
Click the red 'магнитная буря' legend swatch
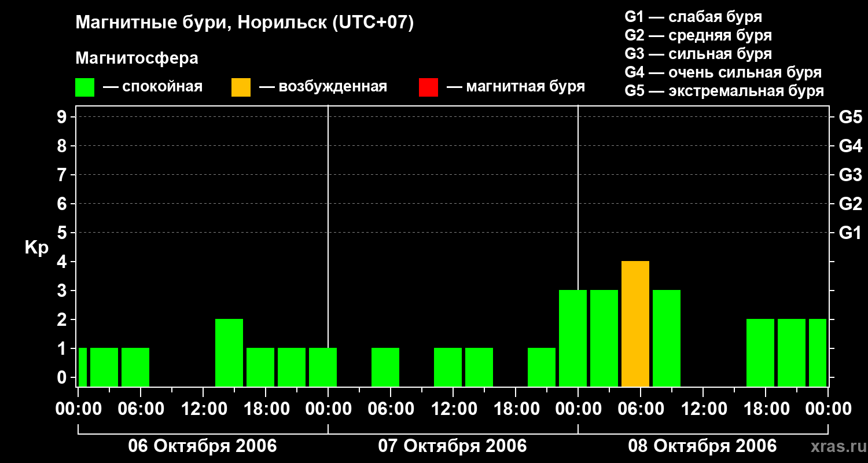pos(428,87)
